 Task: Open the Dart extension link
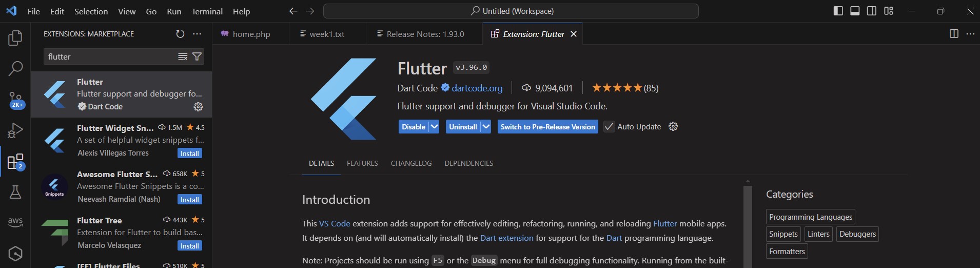506,238
